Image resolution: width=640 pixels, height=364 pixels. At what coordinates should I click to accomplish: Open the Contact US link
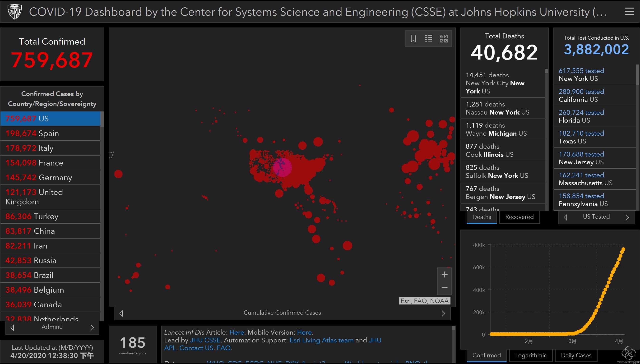196,348
